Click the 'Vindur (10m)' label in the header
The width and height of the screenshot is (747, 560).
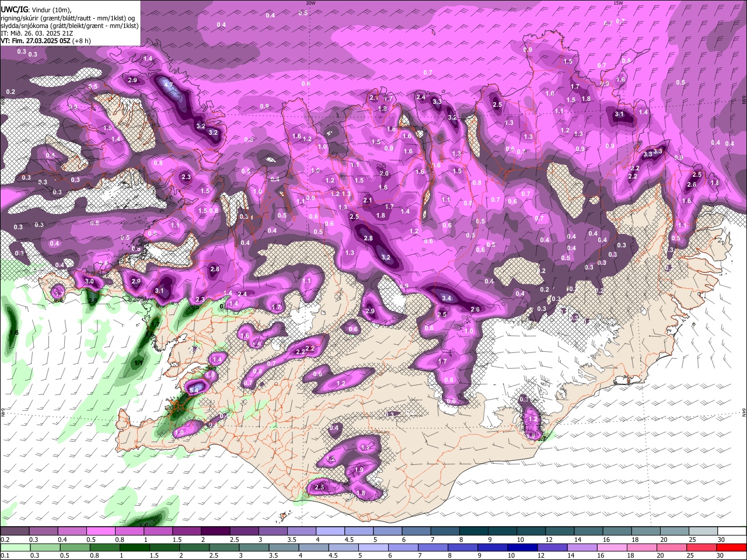coord(50,9)
